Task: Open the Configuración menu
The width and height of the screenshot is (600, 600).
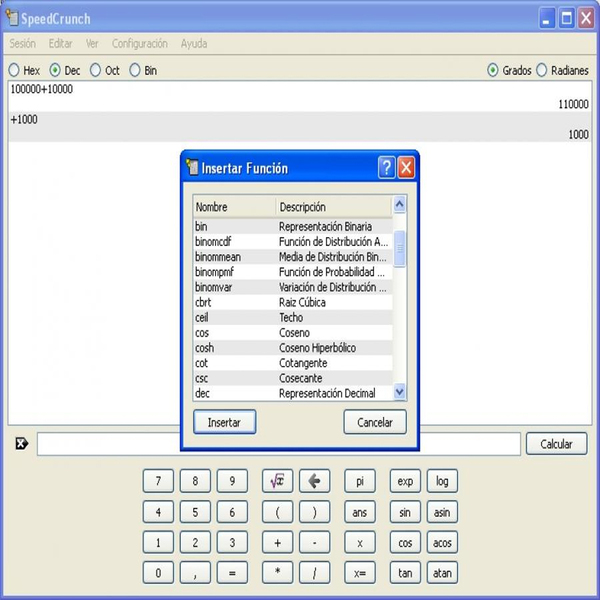Action: 140,44
